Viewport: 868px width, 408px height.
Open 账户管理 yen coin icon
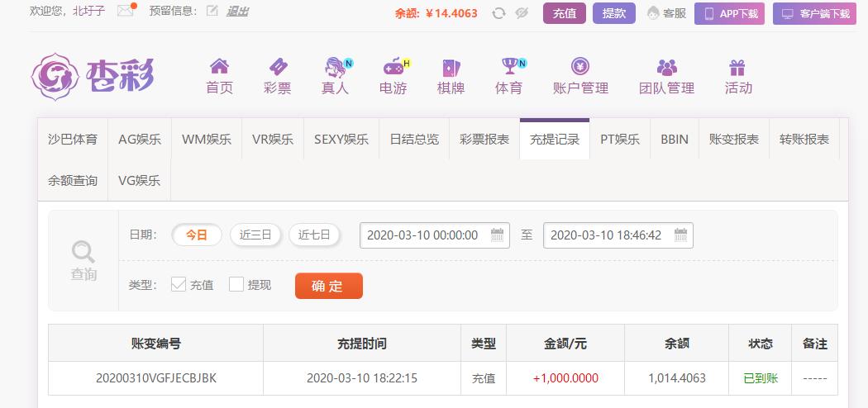(580, 66)
